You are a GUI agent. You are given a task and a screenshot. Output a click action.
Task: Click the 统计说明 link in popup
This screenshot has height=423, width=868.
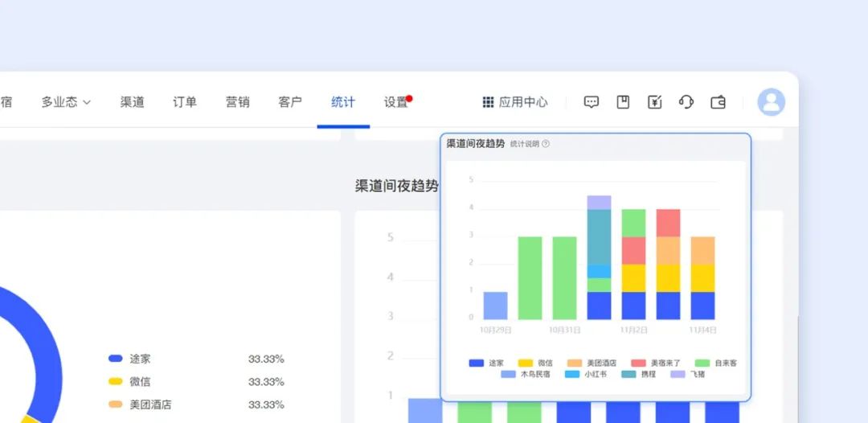click(524, 144)
